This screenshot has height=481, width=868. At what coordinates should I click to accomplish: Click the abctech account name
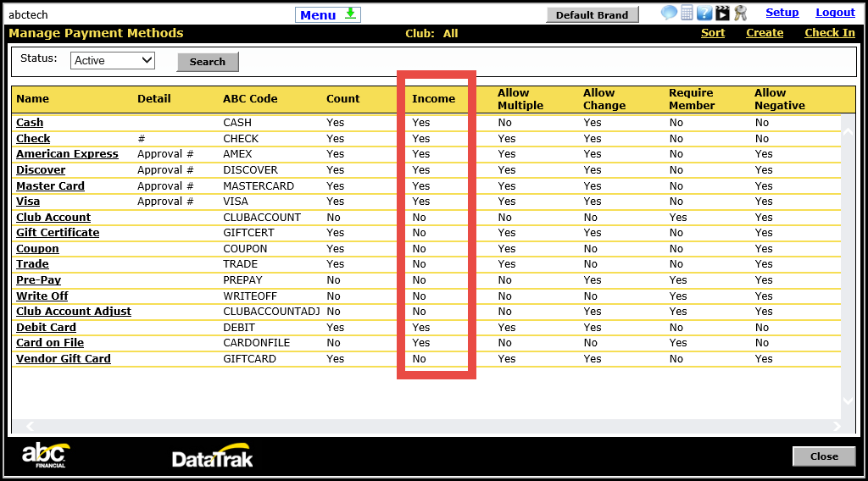[x=28, y=15]
